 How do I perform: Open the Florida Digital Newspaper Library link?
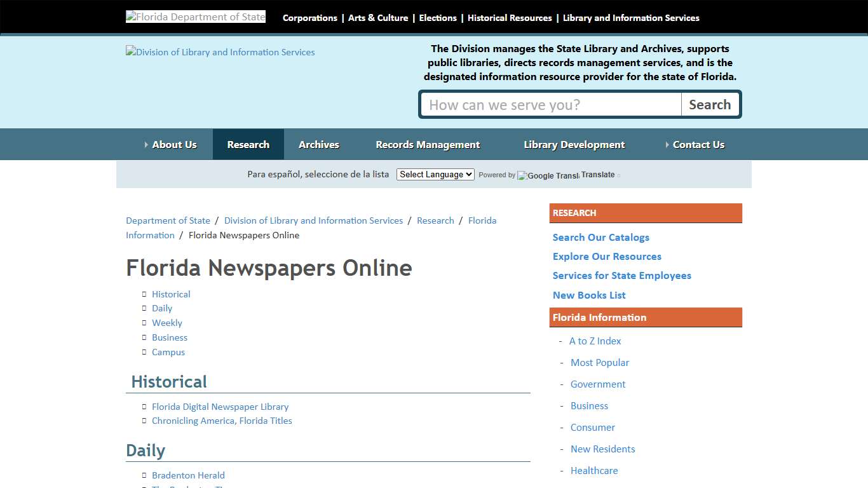pos(220,406)
